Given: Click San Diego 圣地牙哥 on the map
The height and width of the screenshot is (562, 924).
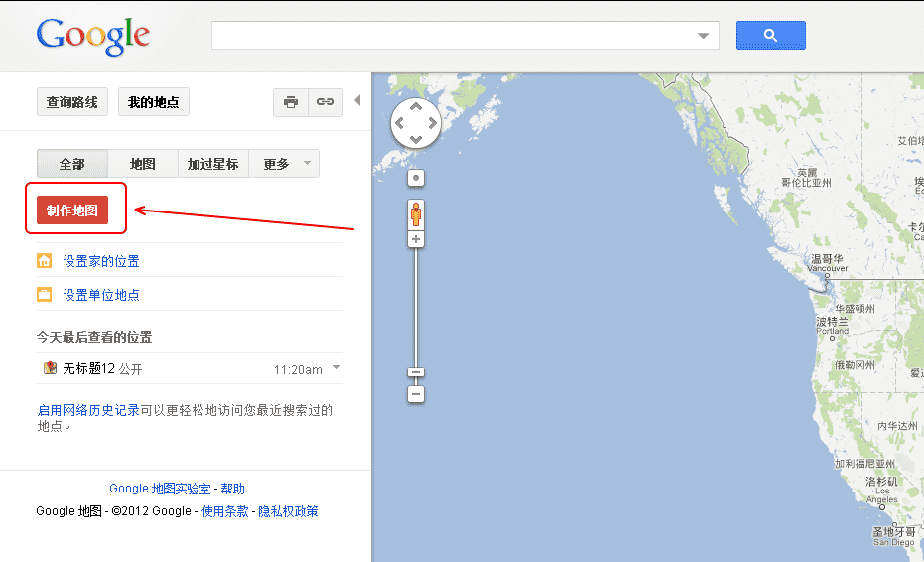Looking at the screenshot, I should pyautogui.click(x=894, y=536).
